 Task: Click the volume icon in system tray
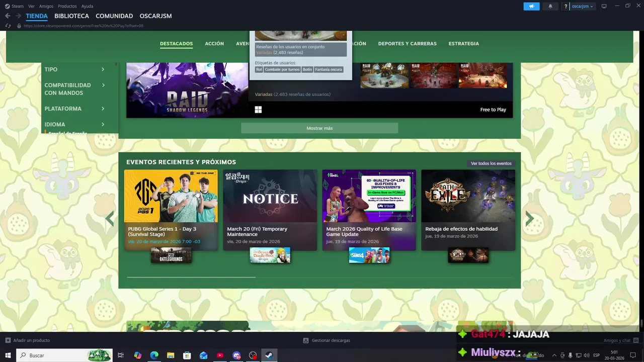point(587,355)
